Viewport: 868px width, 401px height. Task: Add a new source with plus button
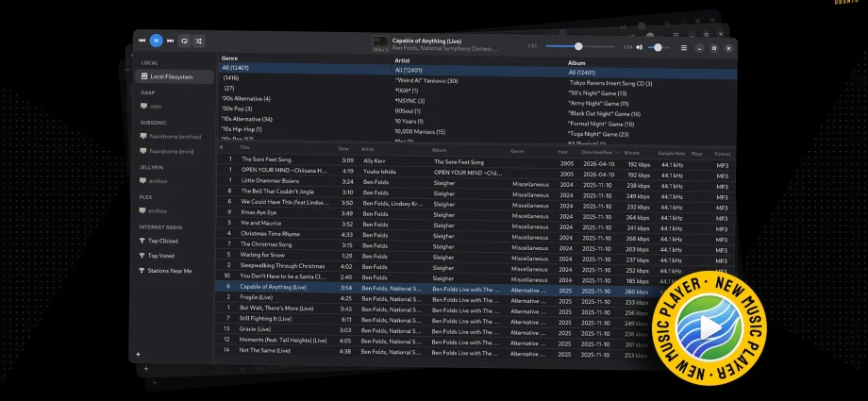(x=138, y=355)
